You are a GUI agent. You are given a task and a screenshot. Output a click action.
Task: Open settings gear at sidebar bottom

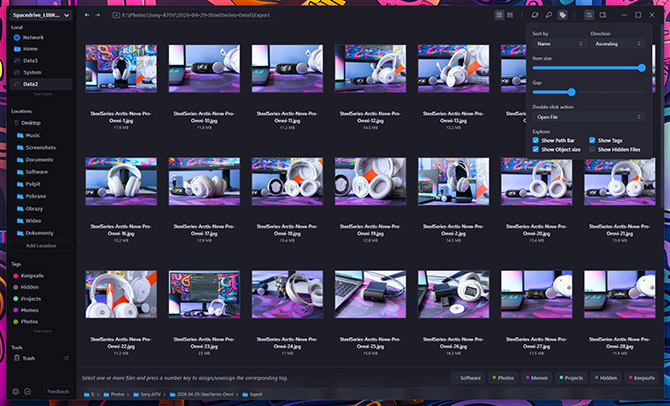pyautogui.click(x=16, y=391)
